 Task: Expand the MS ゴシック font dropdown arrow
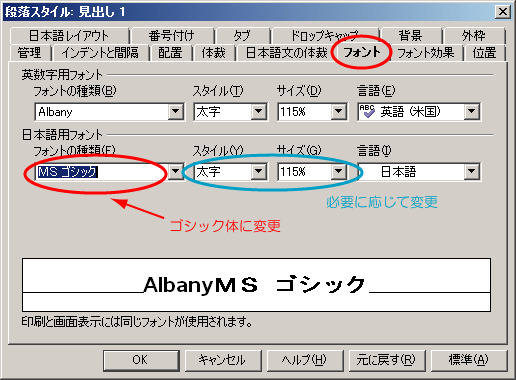(x=176, y=172)
